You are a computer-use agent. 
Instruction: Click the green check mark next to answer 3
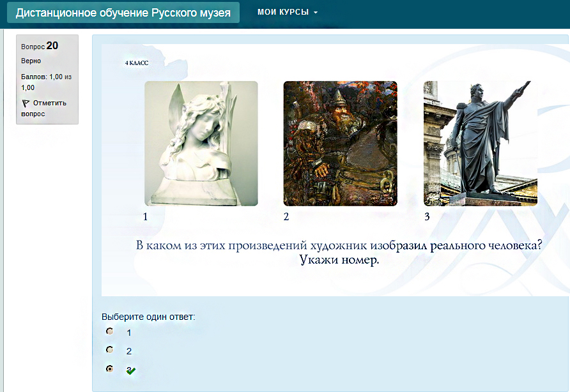click(131, 370)
